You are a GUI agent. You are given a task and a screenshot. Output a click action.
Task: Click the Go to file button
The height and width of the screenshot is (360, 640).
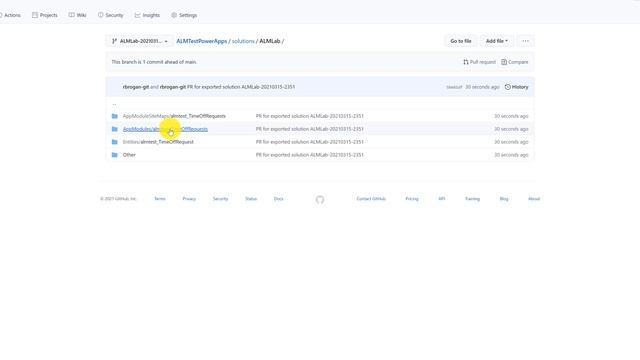point(460,41)
